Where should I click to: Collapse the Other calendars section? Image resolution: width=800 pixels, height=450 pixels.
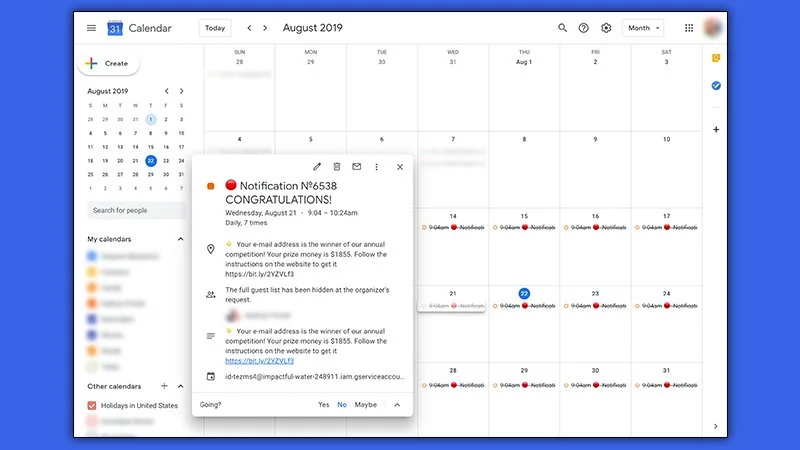point(181,386)
